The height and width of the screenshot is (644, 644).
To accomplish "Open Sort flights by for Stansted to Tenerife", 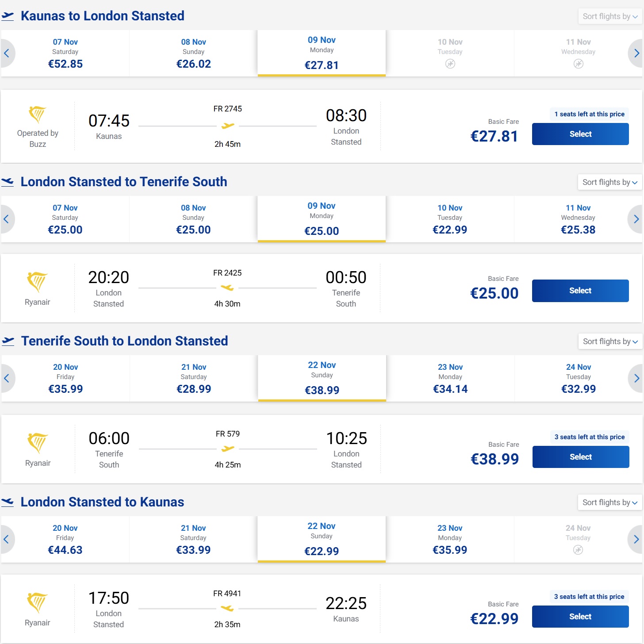I will 610,182.
